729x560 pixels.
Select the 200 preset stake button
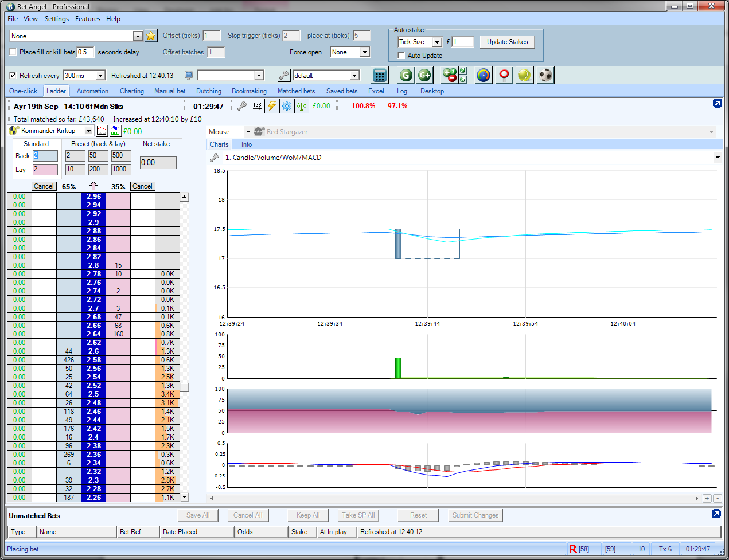click(98, 169)
